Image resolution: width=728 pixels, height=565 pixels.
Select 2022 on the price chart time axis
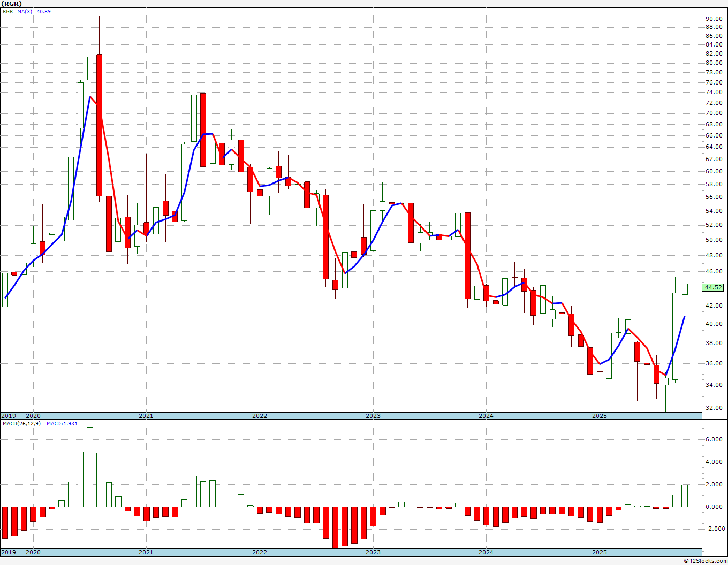tap(260, 416)
